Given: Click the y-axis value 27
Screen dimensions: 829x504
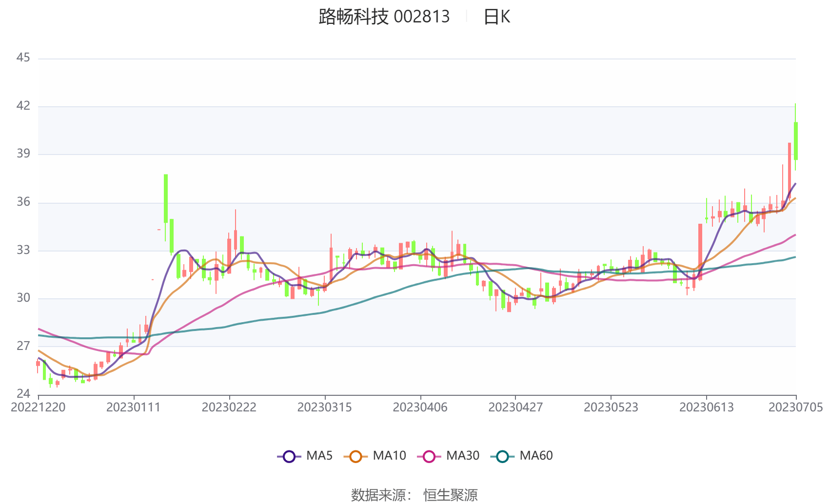Looking at the screenshot, I should pyautogui.click(x=23, y=346).
